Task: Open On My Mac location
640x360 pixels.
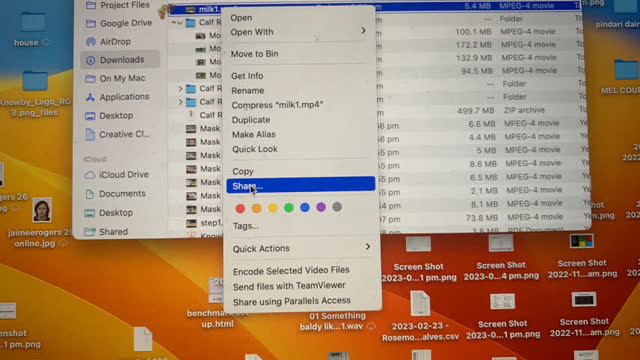Action: tap(115, 78)
